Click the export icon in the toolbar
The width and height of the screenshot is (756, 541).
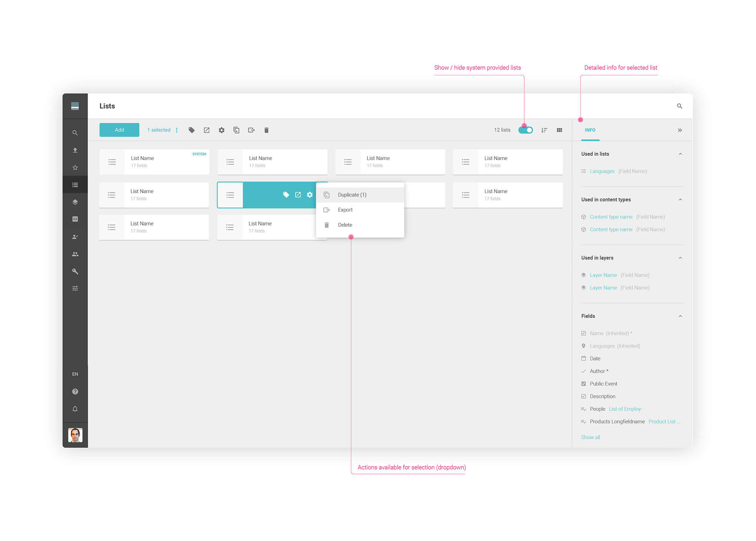pos(251,130)
